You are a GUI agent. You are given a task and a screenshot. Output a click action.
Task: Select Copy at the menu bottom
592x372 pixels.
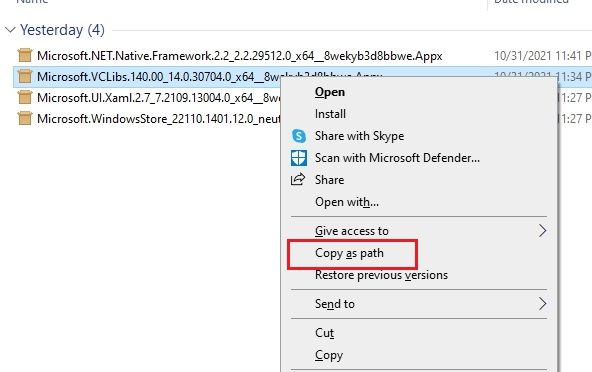tap(329, 355)
